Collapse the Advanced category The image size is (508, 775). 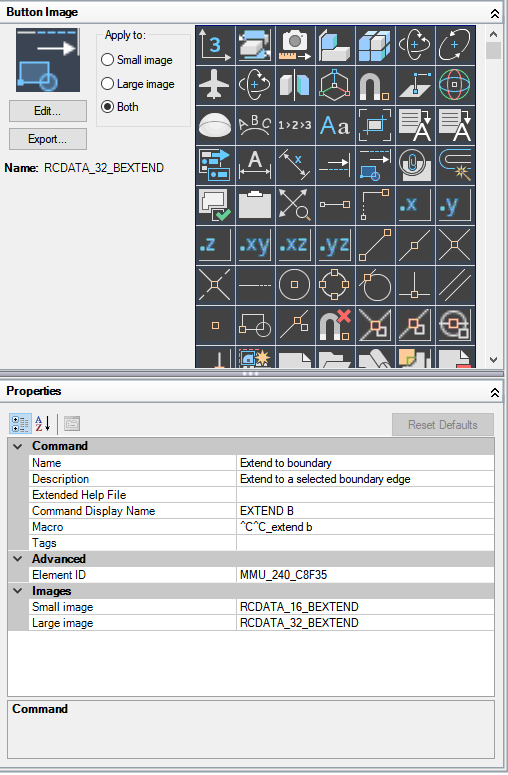pyautogui.click(x=18, y=559)
